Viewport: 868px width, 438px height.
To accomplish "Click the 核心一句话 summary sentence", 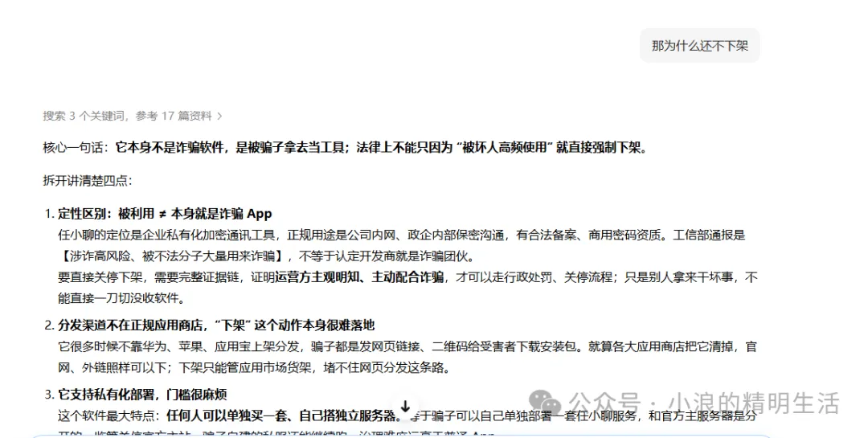I will 346,148.
